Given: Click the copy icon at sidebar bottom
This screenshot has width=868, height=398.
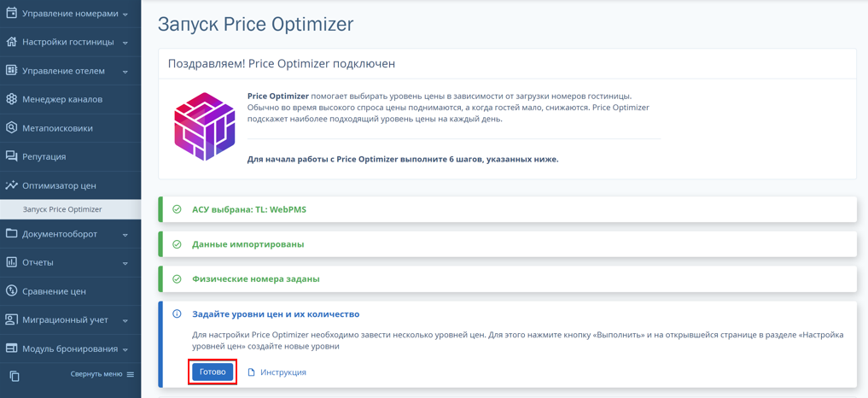Looking at the screenshot, I should [15, 376].
